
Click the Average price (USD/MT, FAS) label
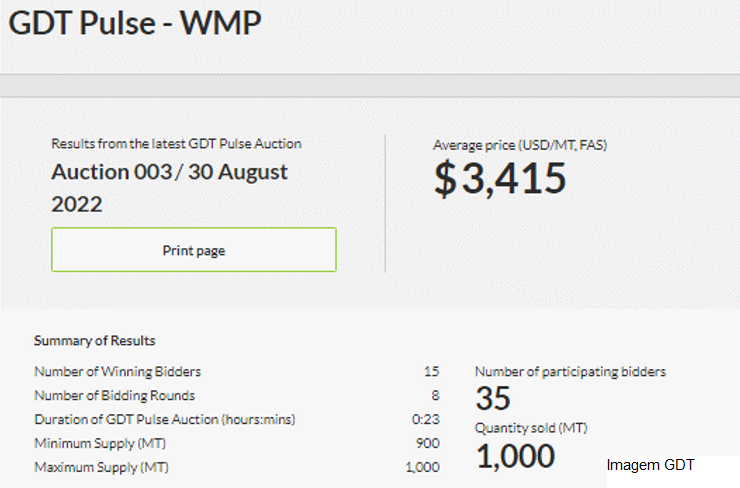pos(520,145)
